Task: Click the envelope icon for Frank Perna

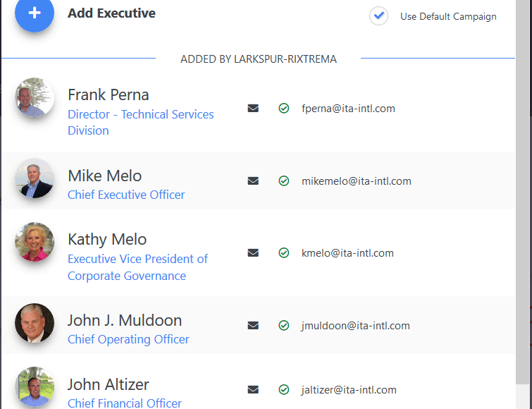Action: (253, 109)
